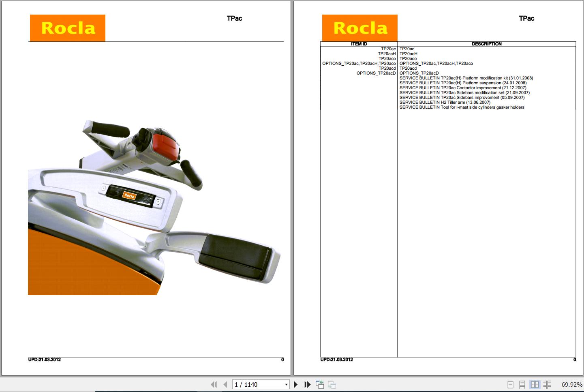
Task: Return to the previous view
Action: 320,384
